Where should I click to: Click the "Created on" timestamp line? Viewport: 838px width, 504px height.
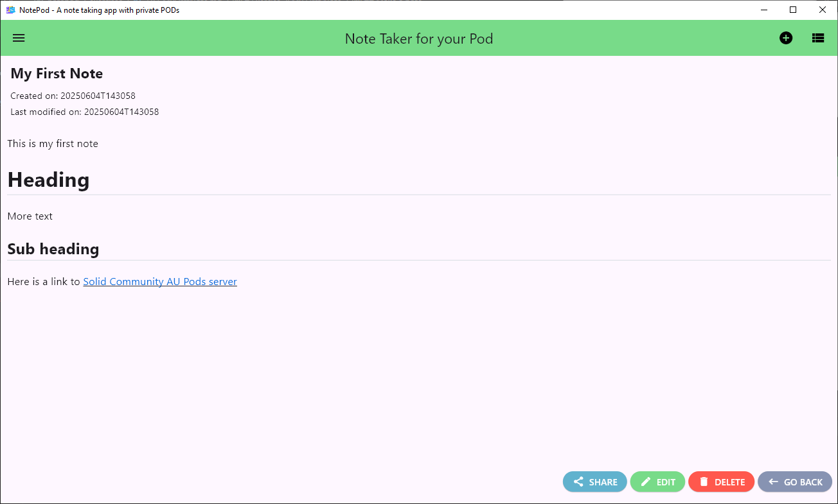click(x=73, y=96)
